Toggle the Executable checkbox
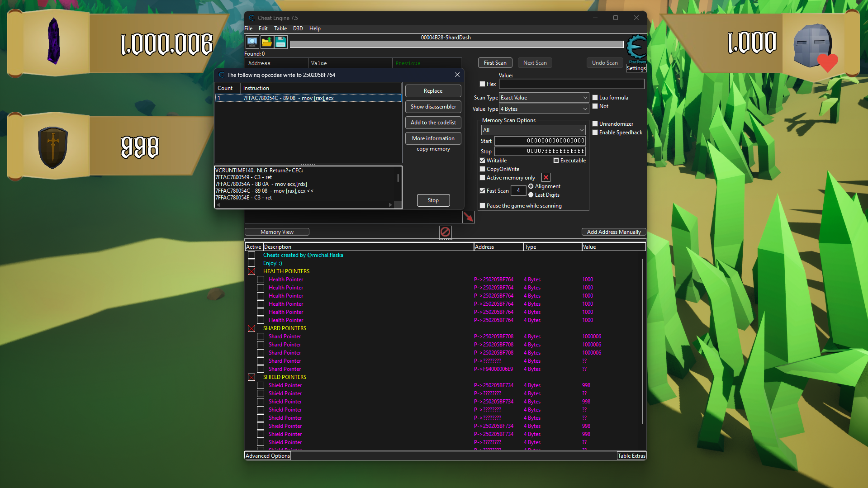The image size is (868, 488). click(x=556, y=161)
